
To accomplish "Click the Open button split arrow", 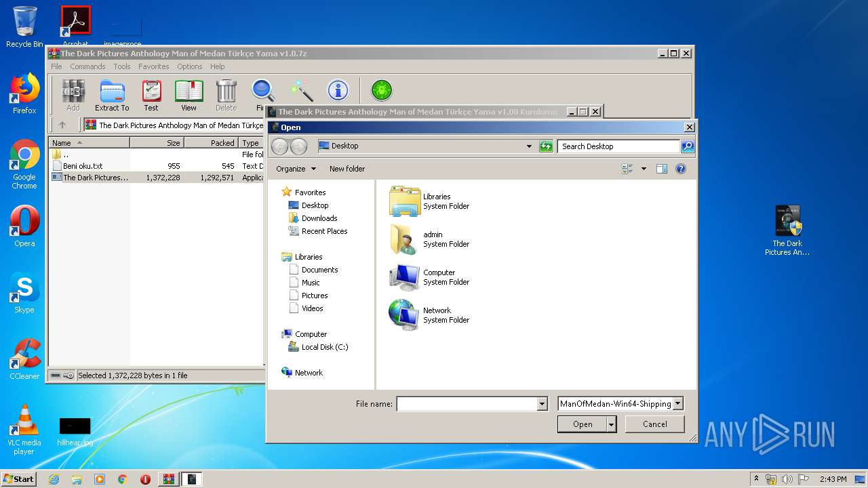I will click(612, 424).
